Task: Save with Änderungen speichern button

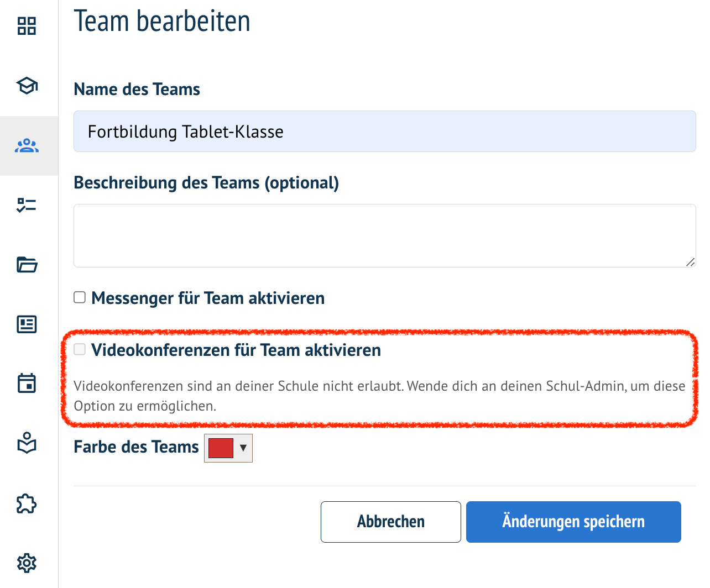Action: pos(573,522)
